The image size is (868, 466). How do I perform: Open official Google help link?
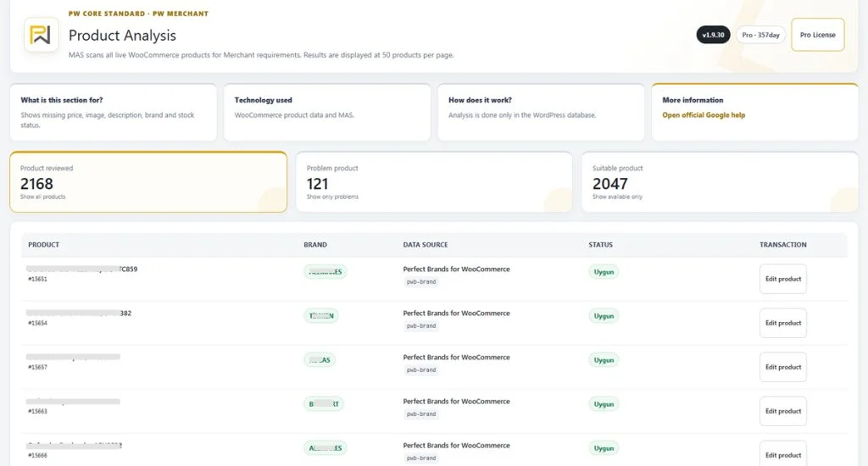[704, 115]
